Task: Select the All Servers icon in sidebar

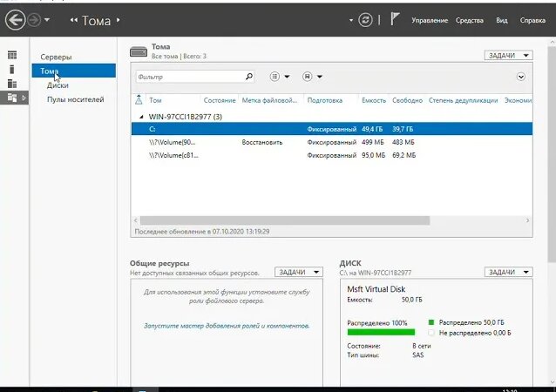Action: click(12, 84)
